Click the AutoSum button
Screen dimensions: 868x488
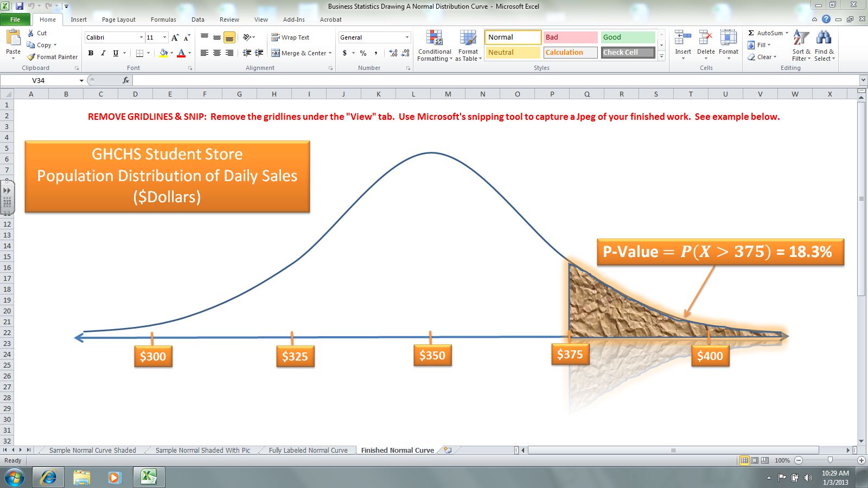coord(768,33)
